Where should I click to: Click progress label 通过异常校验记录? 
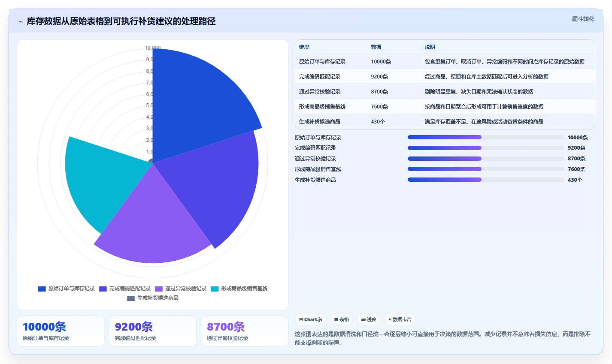[x=315, y=159]
